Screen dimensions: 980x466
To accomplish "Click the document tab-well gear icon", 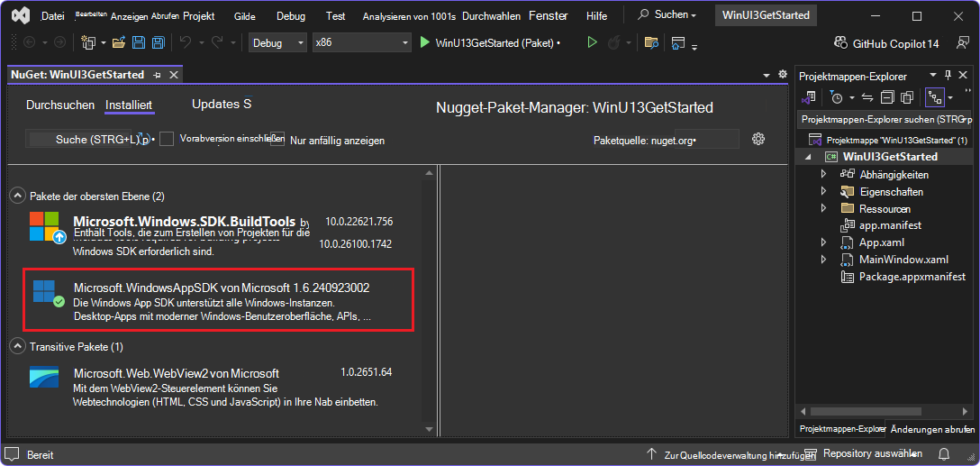I will [x=783, y=74].
